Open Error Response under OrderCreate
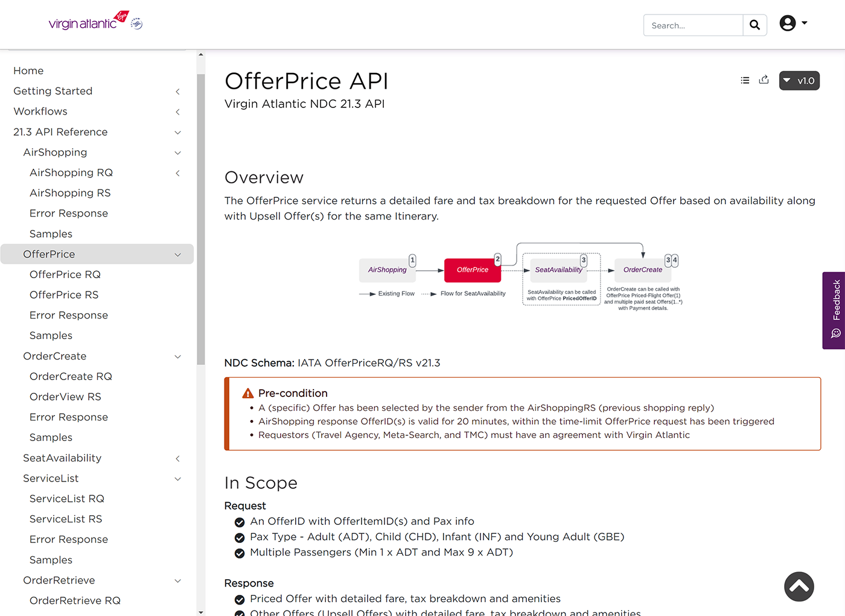Screen dimensions: 845x616 pos(69,418)
